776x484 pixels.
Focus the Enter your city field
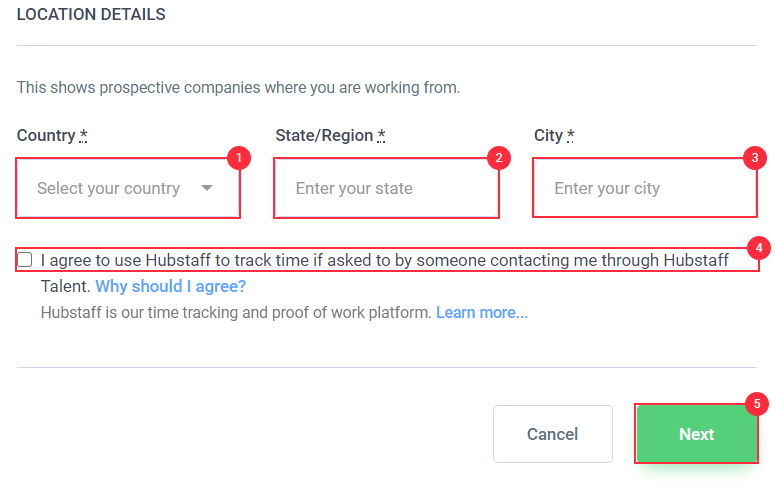tap(645, 188)
